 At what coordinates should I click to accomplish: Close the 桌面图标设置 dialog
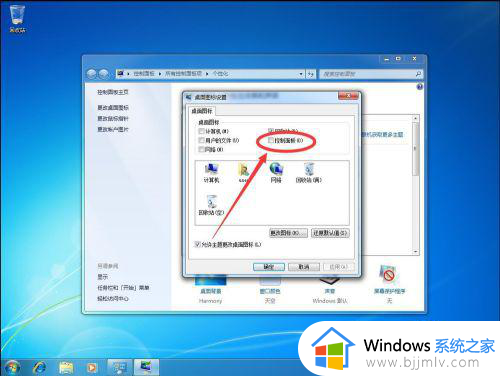[348, 96]
